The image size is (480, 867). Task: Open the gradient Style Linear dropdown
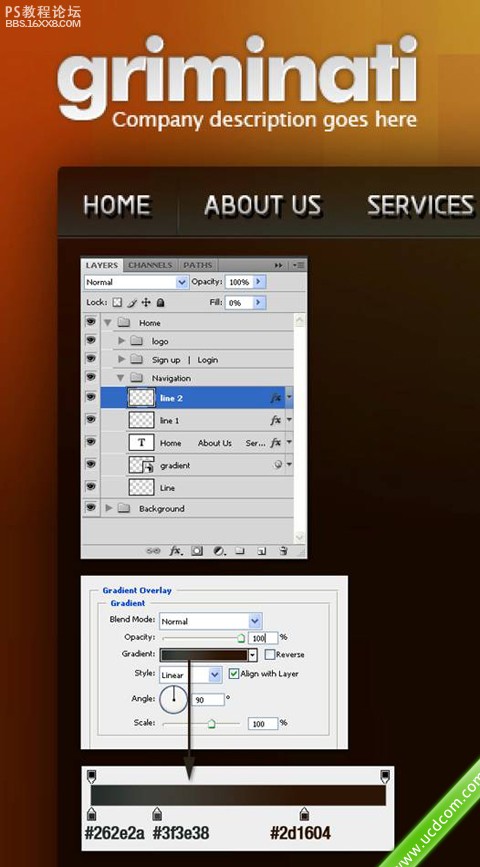click(191, 675)
